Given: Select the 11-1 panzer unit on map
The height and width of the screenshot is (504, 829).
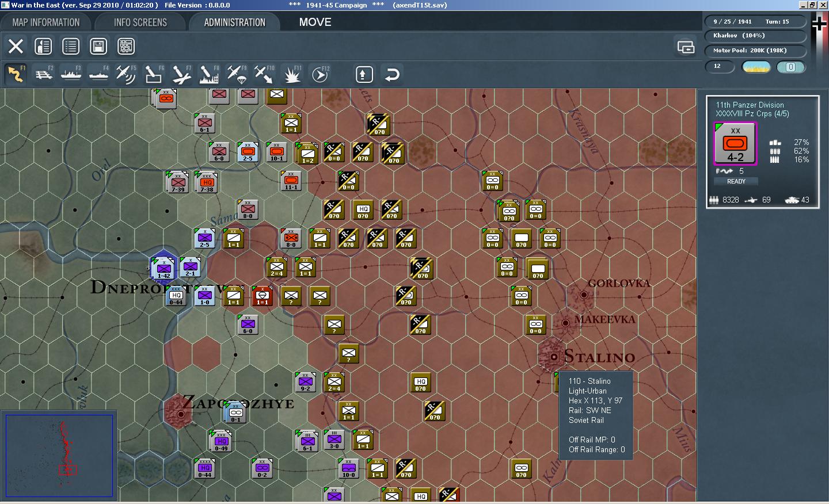Looking at the screenshot, I should tap(291, 181).
